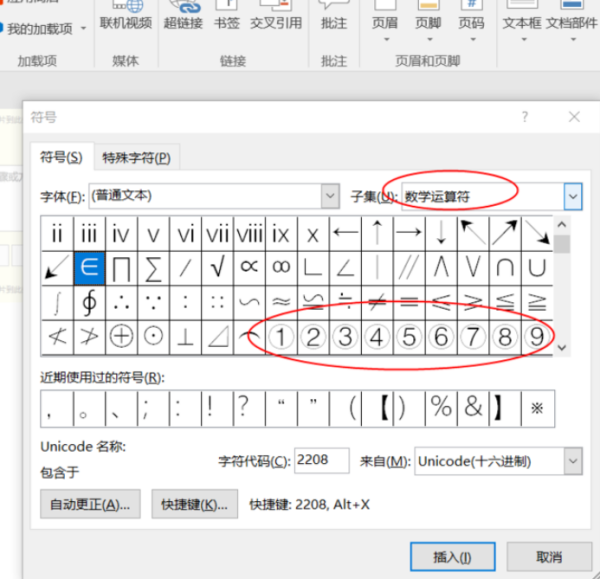Screen dimensions: 600x579
Task: Expand the 页脚 footer dropdown
Action: coord(430,39)
